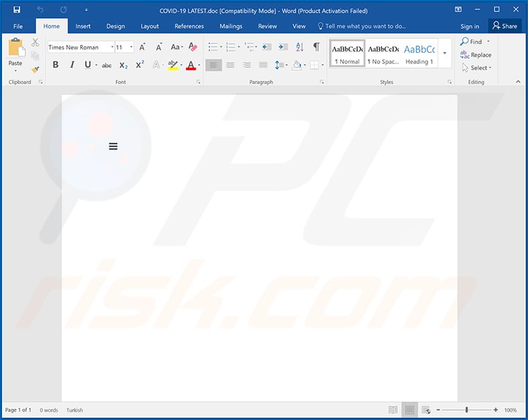The width and height of the screenshot is (528, 420).
Task: Open the Review tab
Action: [x=267, y=26]
